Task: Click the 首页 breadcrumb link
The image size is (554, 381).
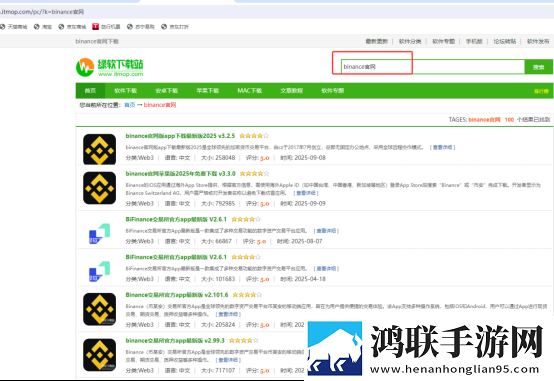Action: pyautogui.click(x=130, y=105)
